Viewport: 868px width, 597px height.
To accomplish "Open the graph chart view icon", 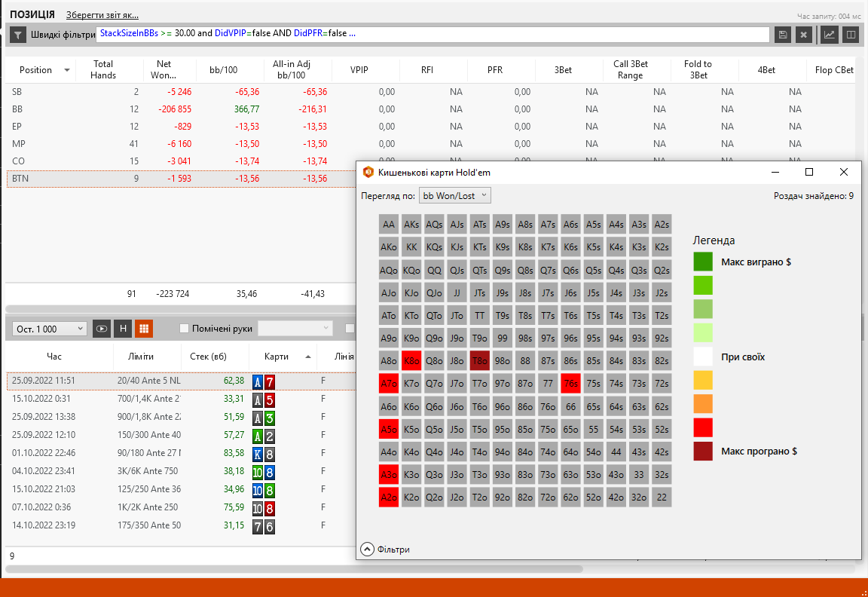I will click(830, 35).
